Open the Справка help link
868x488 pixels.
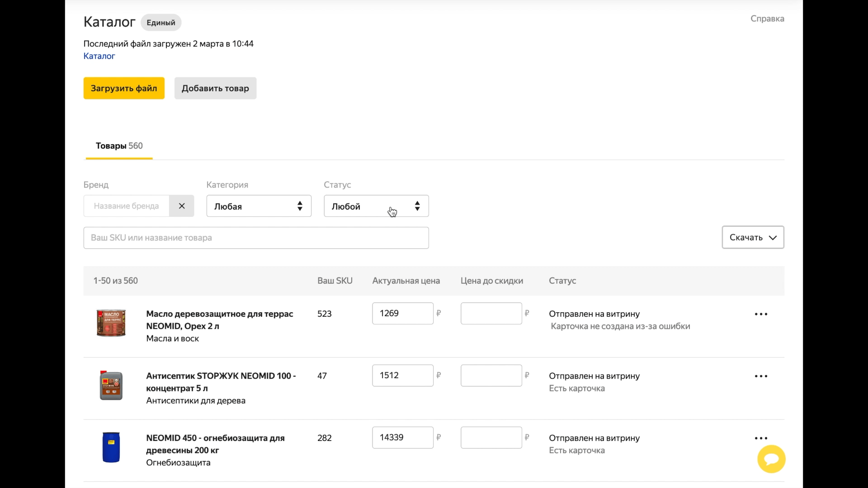[x=767, y=19]
